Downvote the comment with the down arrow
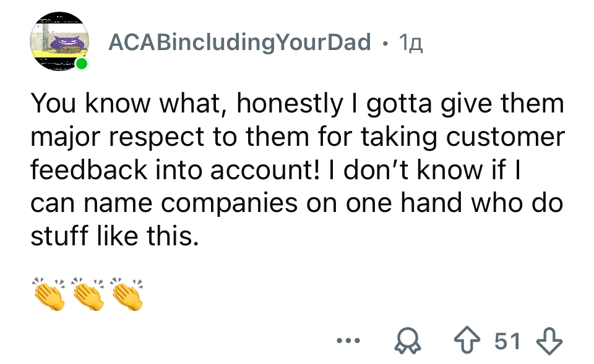 549,341
